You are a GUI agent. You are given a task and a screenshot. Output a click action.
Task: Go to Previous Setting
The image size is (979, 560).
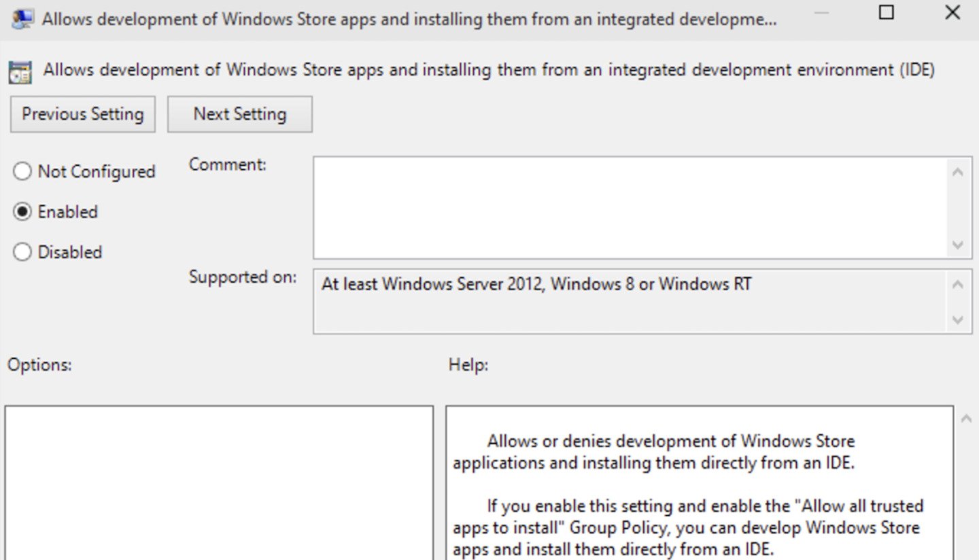point(83,114)
